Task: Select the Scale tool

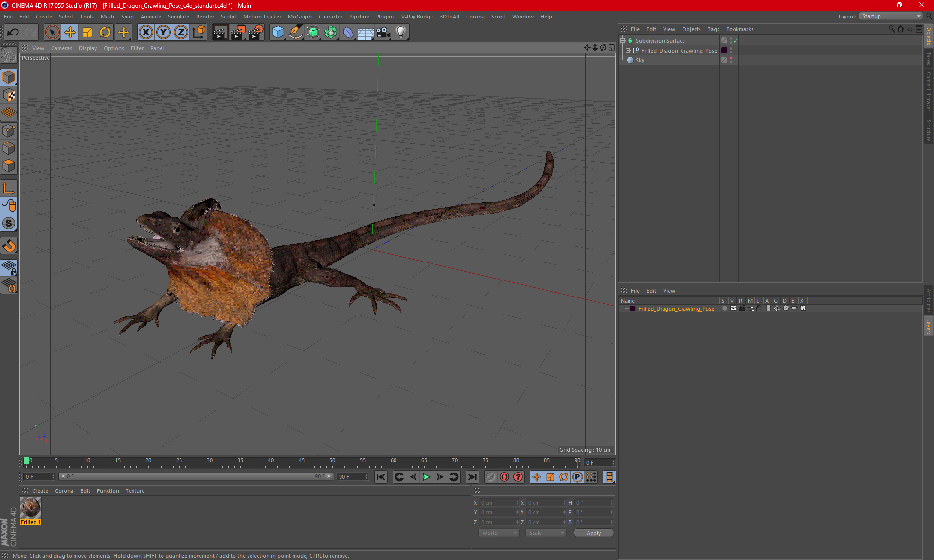Action: point(88,33)
